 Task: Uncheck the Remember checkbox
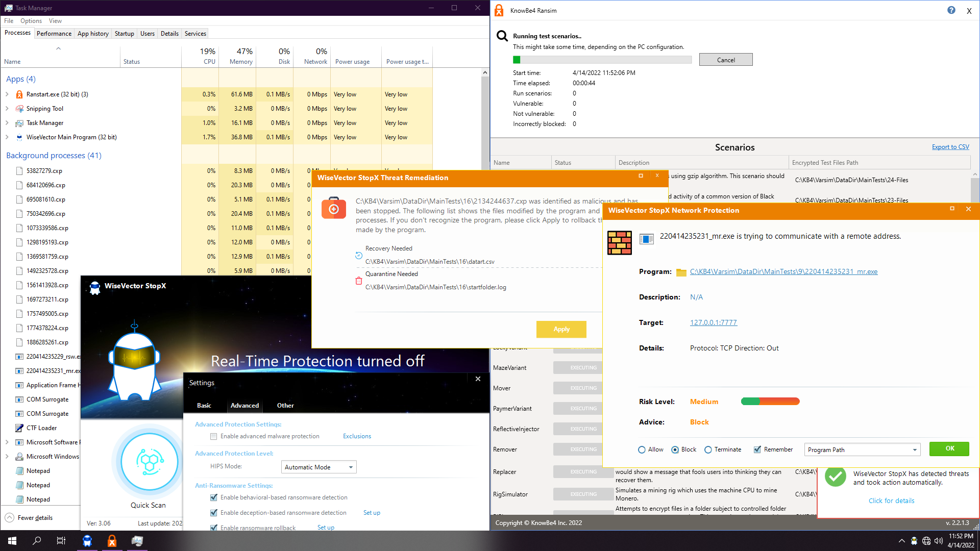point(757,449)
